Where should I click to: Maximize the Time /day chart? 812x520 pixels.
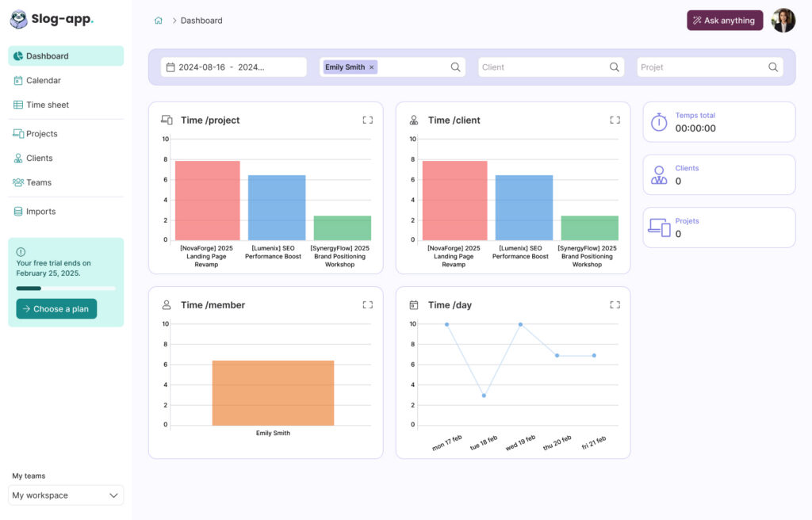(615, 305)
